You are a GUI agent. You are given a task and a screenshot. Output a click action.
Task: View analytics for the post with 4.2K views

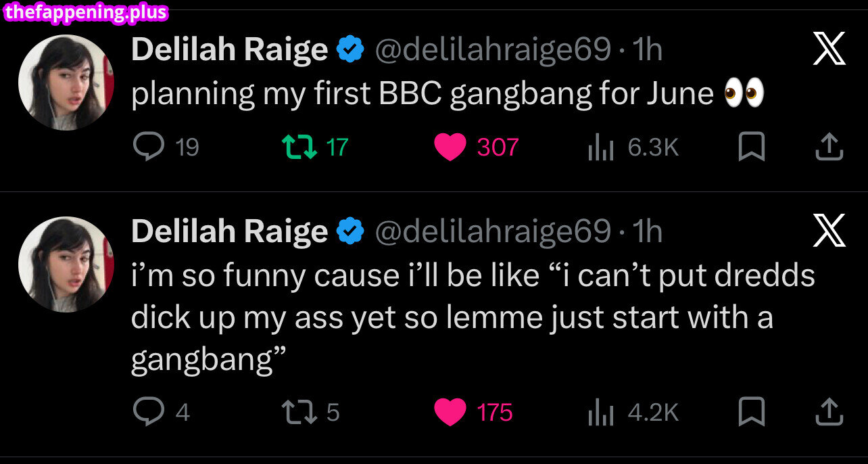pyautogui.click(x=600, y=412)
